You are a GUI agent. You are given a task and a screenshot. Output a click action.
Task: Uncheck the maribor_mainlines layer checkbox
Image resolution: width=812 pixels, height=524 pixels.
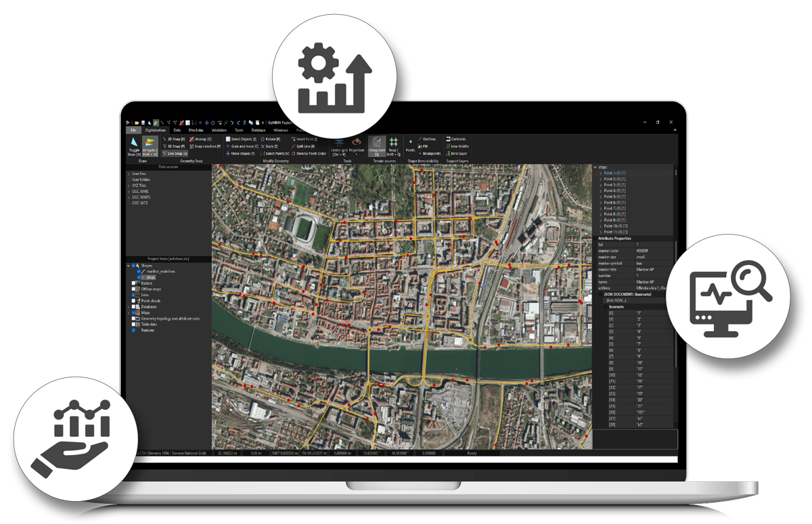point(140,271)
